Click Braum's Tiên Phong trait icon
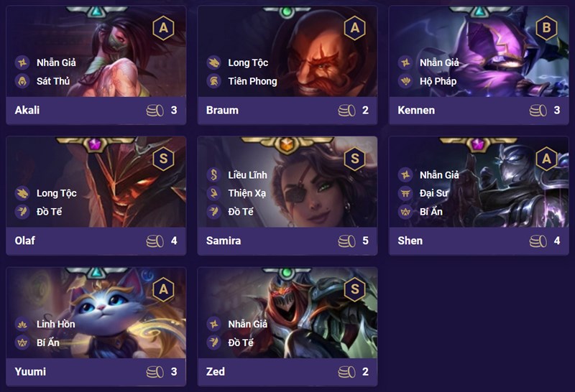 click(213, 81)
